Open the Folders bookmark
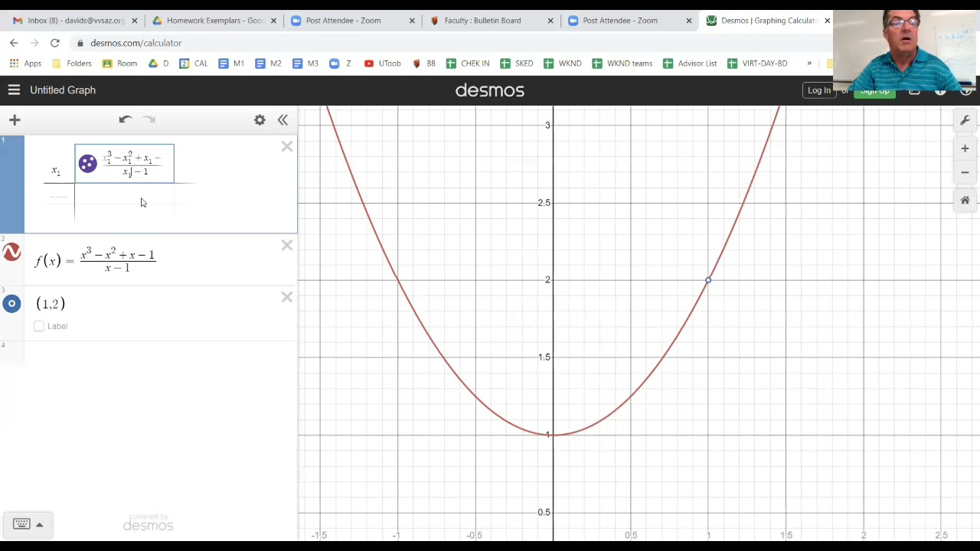 [x=71, y=64]
